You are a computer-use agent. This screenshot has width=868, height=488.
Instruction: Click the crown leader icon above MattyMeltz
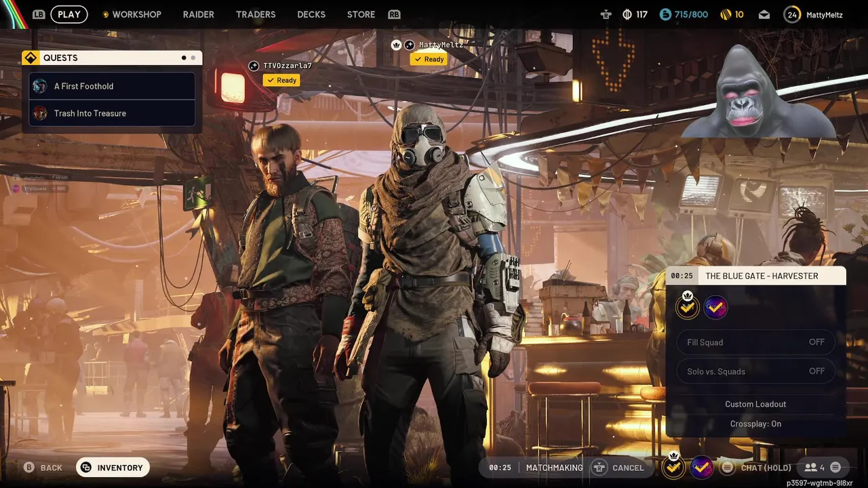click(x=397, y=45)
